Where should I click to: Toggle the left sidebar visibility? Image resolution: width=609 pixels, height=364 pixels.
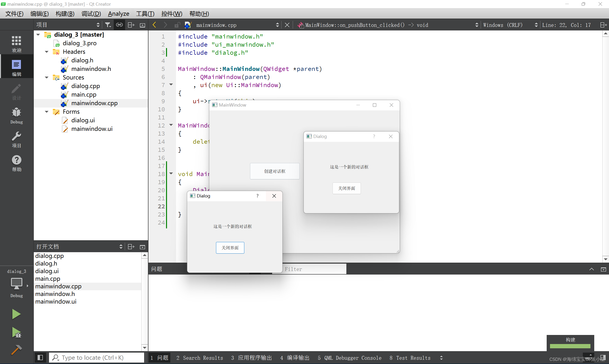pyautogui.click(x=40, y=357)
